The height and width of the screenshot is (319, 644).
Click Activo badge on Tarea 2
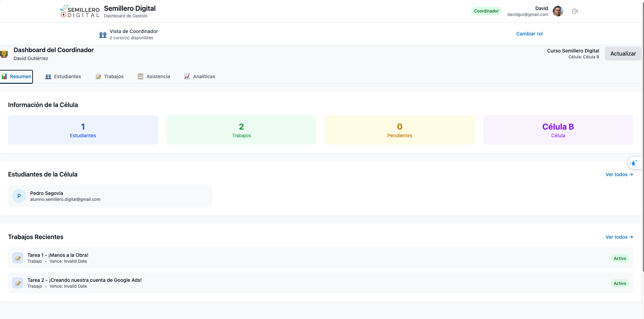tap(620, 283)
